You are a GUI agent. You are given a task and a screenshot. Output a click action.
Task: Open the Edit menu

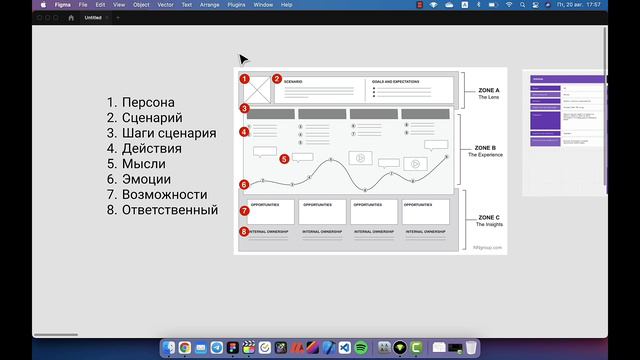click(100, 5)
